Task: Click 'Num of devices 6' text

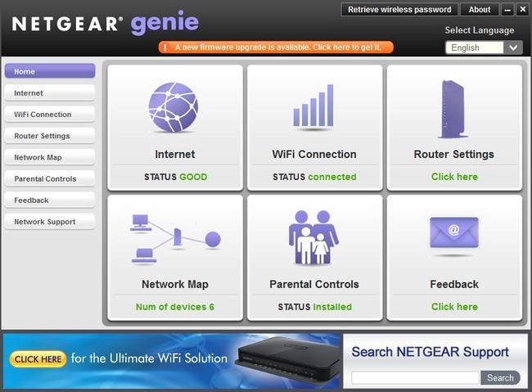Action: [x=175, y=307]
